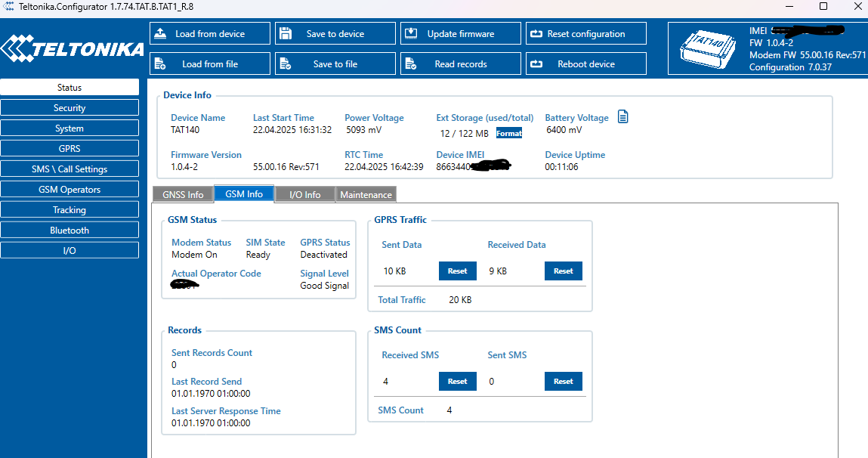The width and height of the screenshot is (868, 458).
Task: Click the Modem On status text
Action: 194,255
